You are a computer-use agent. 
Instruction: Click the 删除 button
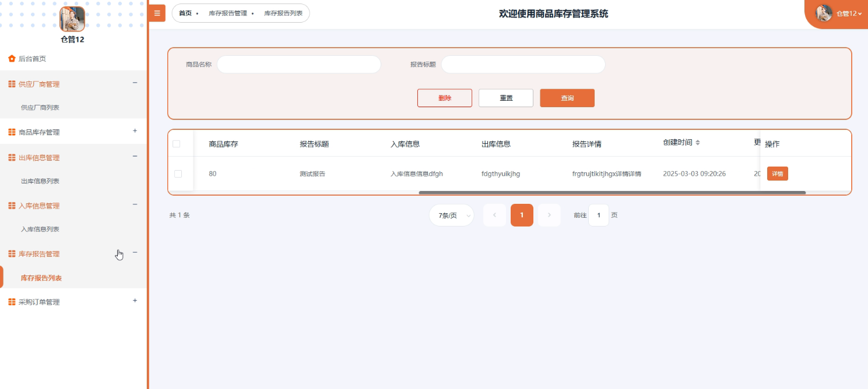[445, 98]
